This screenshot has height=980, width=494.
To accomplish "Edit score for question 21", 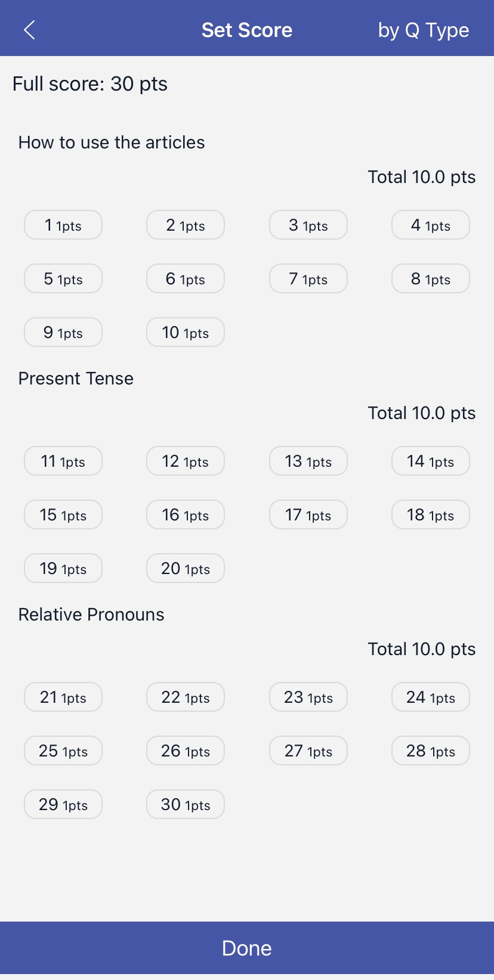I will click(63, 697).
